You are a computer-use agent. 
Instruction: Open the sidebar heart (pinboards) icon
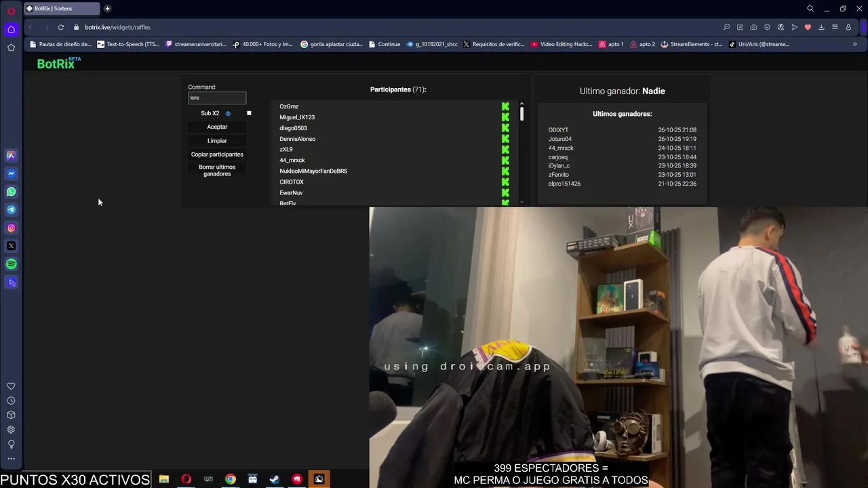coord(11,386)
